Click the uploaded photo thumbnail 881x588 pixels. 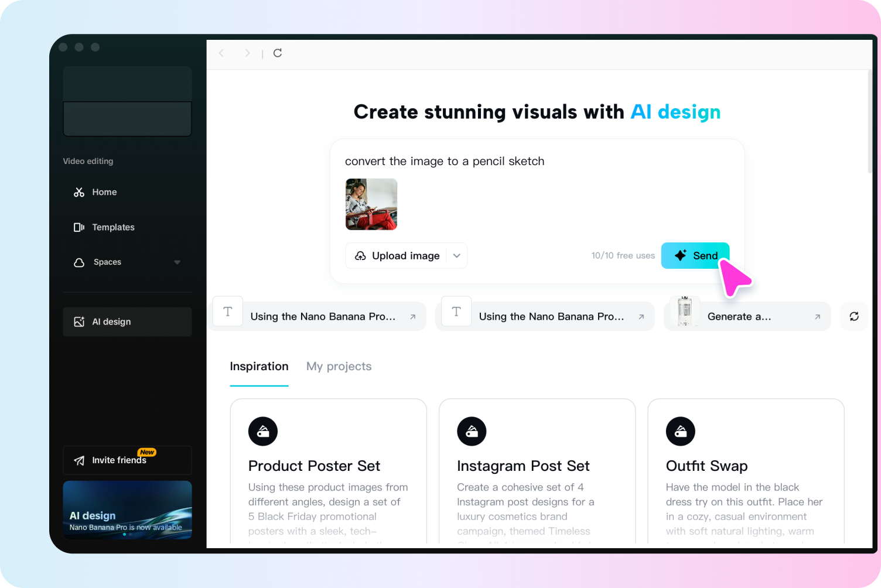click(371, 204)
